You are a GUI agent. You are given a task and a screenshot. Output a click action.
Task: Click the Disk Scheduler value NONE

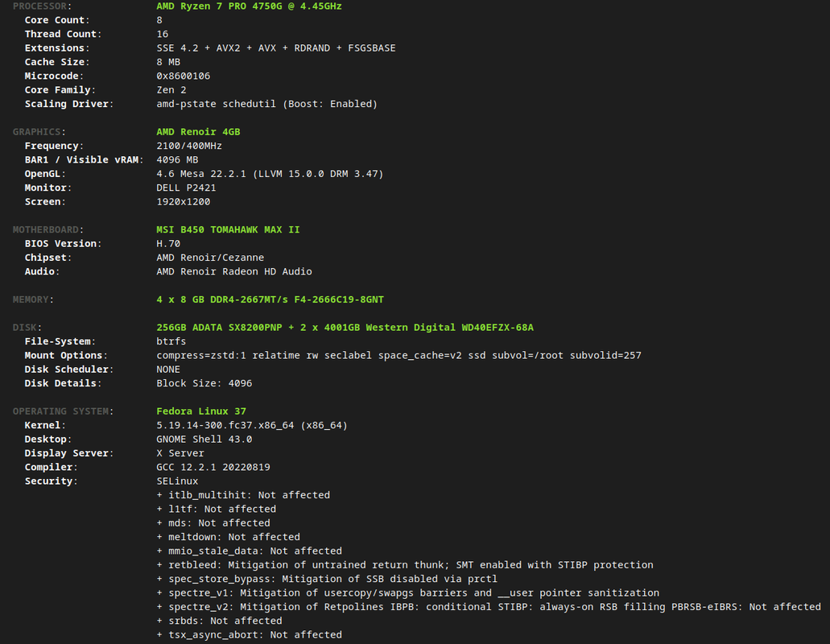168,369
